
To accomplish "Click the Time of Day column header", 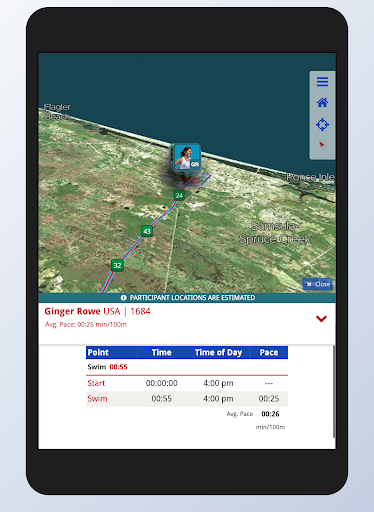I will (x=218, y=353).
